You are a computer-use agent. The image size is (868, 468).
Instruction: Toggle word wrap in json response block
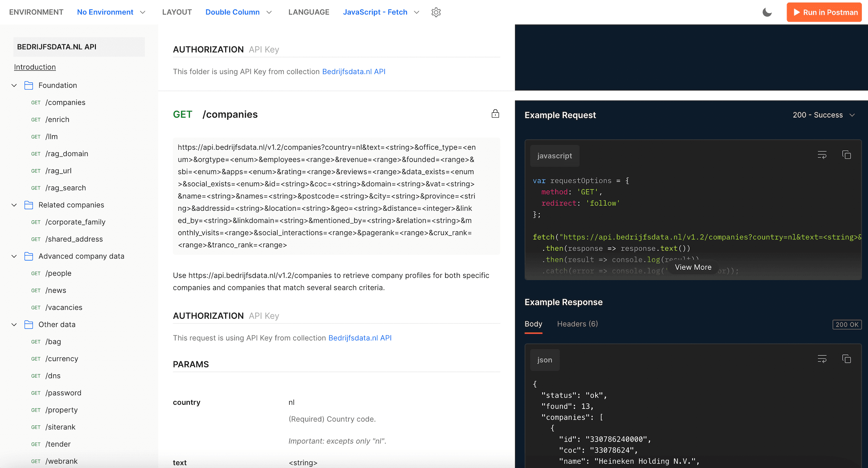point(822,359)
